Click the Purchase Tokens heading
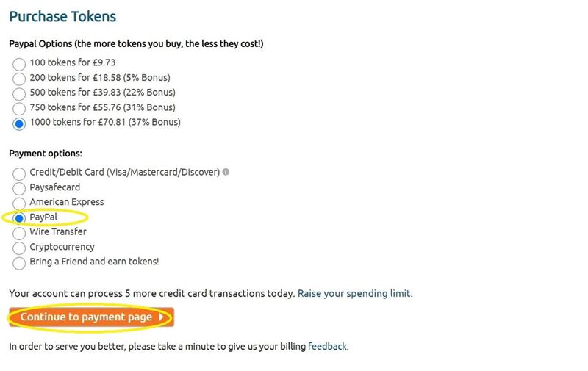This screenshot has height=371, width=588. pyautogui.click(x=62, y=17)
